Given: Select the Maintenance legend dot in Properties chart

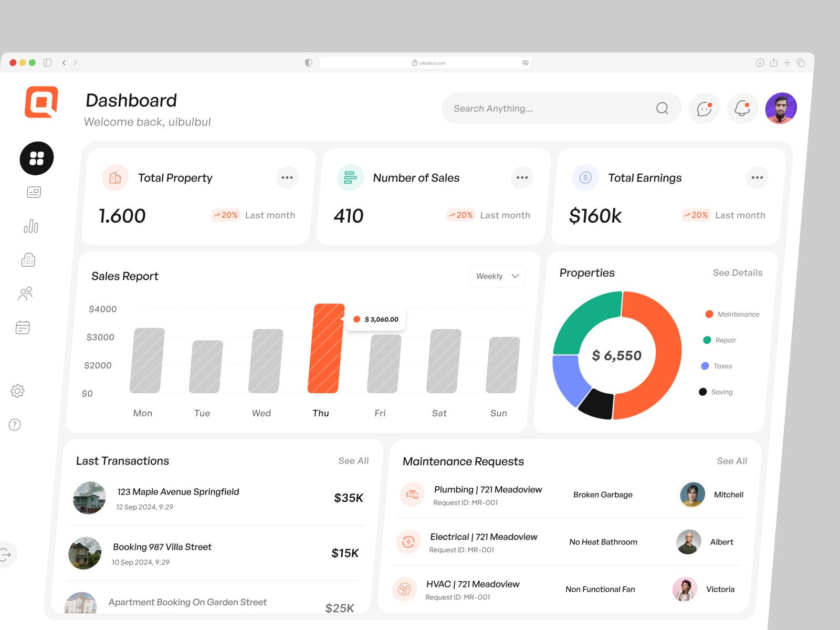Looking at the screenshot, I should point(708,314).
